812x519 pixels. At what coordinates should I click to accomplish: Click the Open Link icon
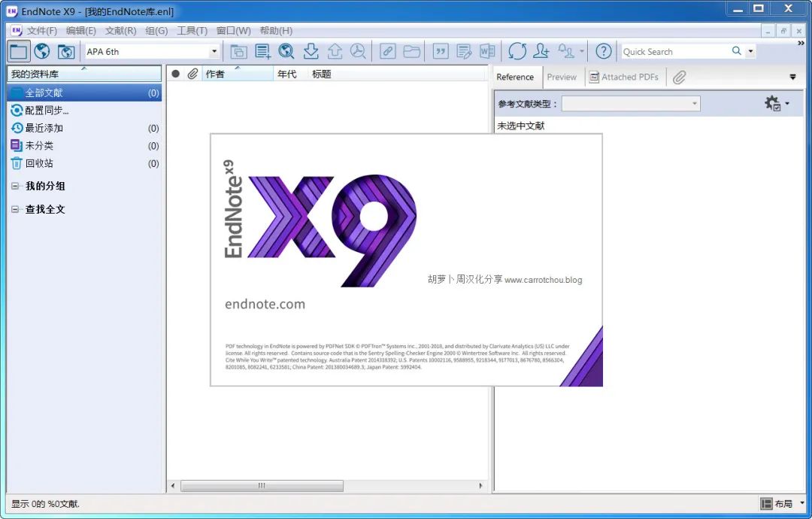point(387,51)
